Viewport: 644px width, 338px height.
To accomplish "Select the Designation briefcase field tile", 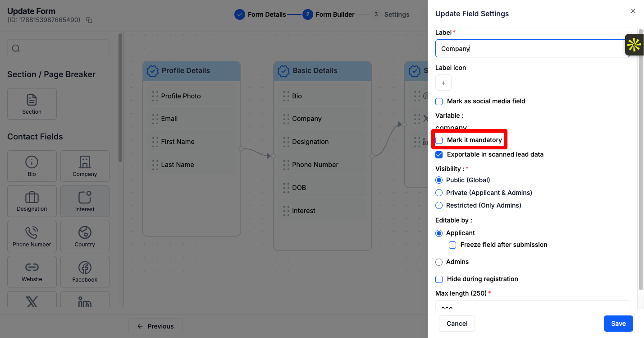I will (32, 201).
